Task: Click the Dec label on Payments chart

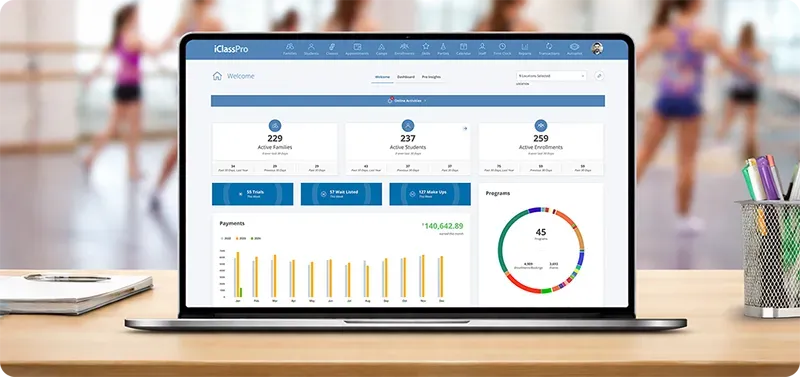Action: coord(441,301)
